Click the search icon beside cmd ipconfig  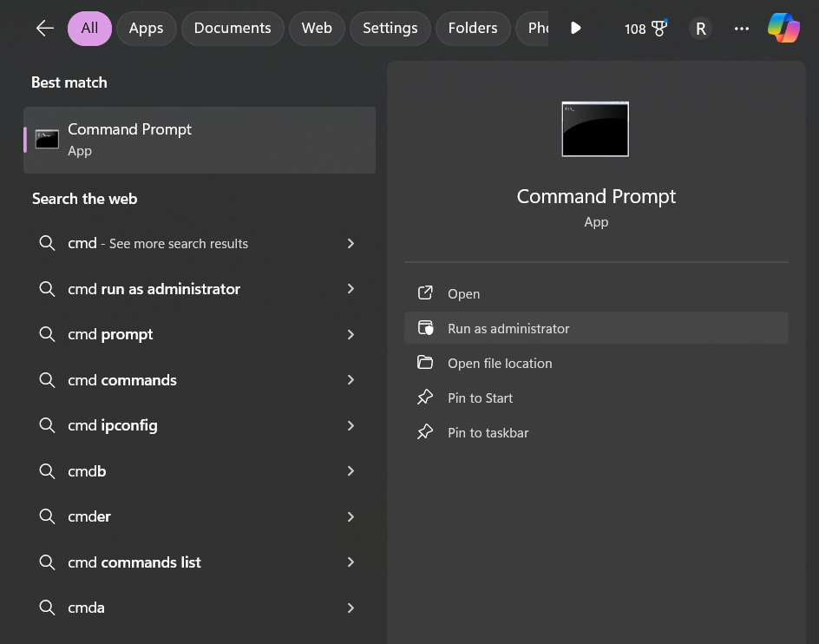point(47,425)
